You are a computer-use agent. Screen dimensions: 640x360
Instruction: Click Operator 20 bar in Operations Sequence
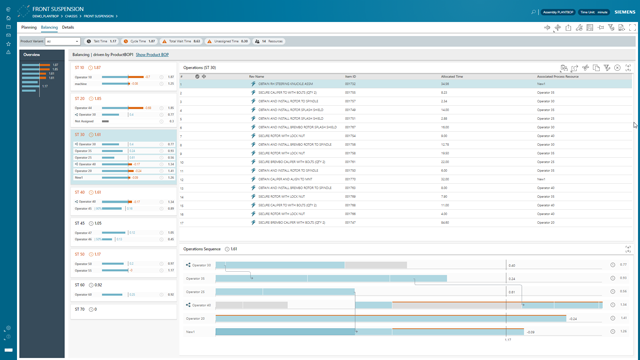click(x=391, y=318)
